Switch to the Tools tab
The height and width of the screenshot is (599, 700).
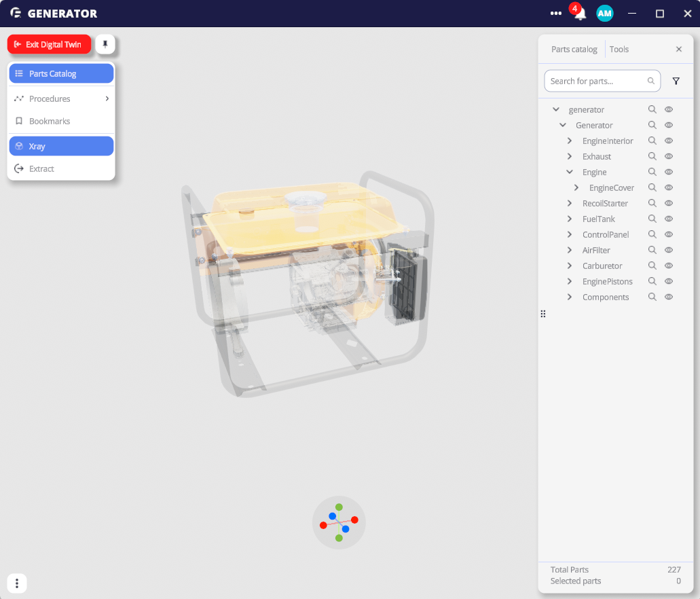click(x=619, y=49)
